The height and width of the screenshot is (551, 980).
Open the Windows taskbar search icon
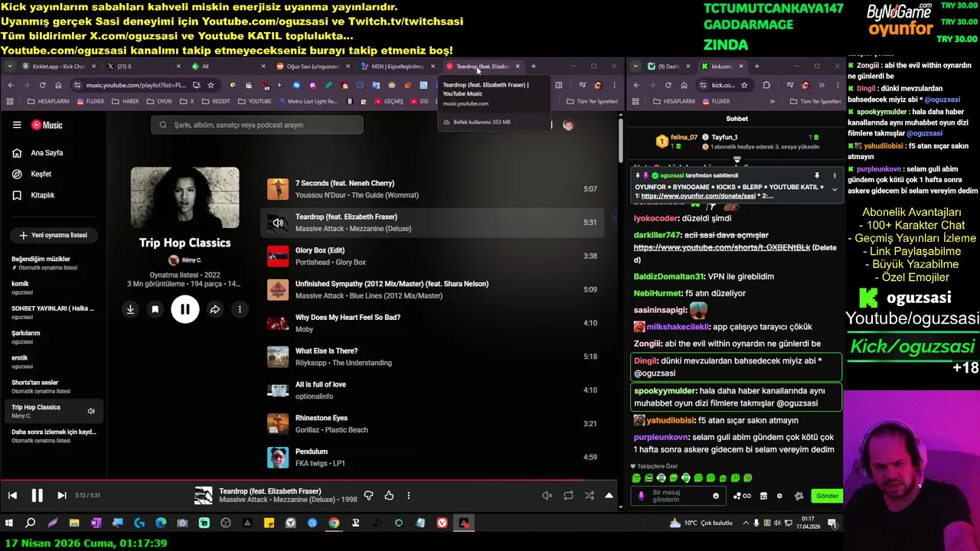pos(31,523)
